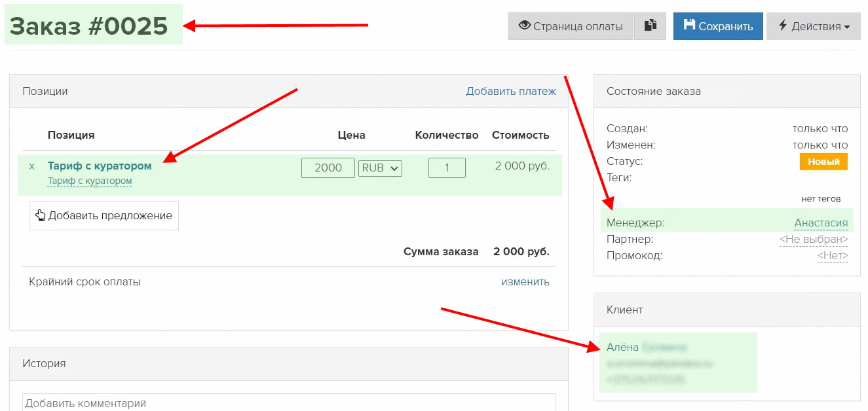Open the Действия dropdown menu
868x411 pixels.
813,26
